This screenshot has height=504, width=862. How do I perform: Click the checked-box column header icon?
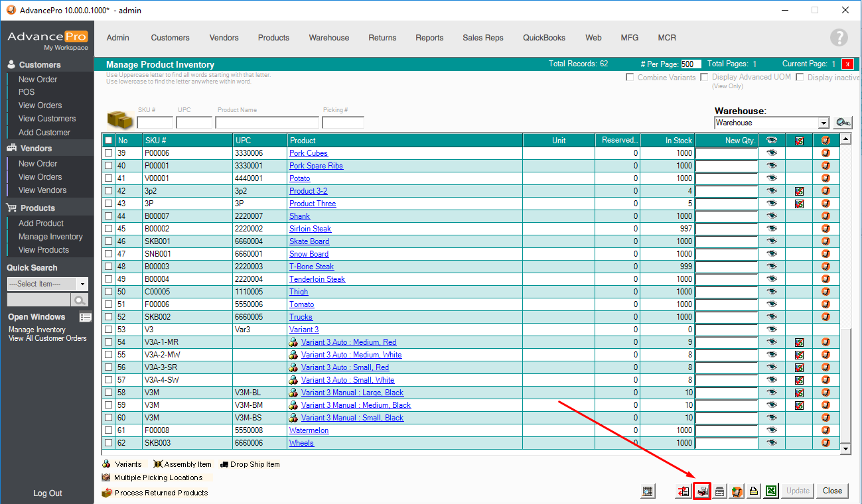(799, 140)
